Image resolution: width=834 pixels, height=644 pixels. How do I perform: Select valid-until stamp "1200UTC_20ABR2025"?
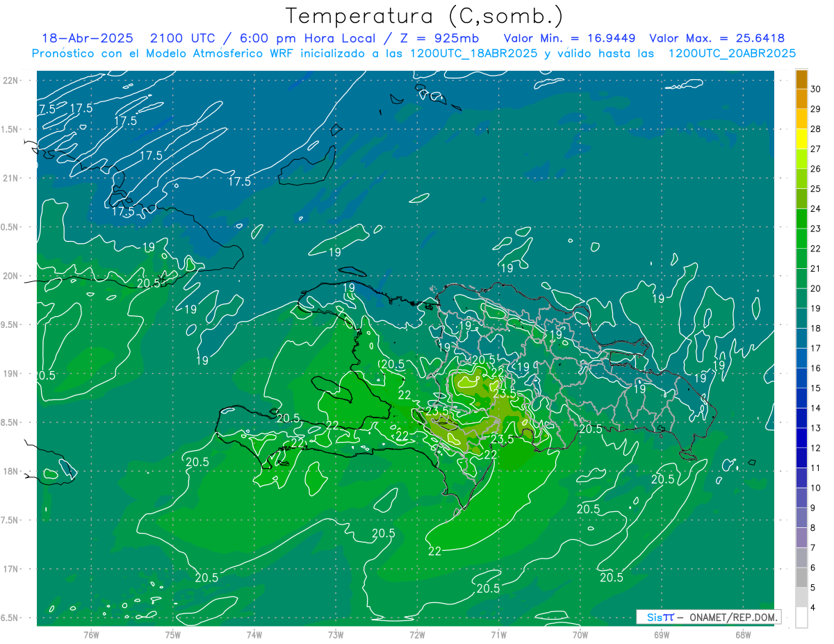(732, 53)
